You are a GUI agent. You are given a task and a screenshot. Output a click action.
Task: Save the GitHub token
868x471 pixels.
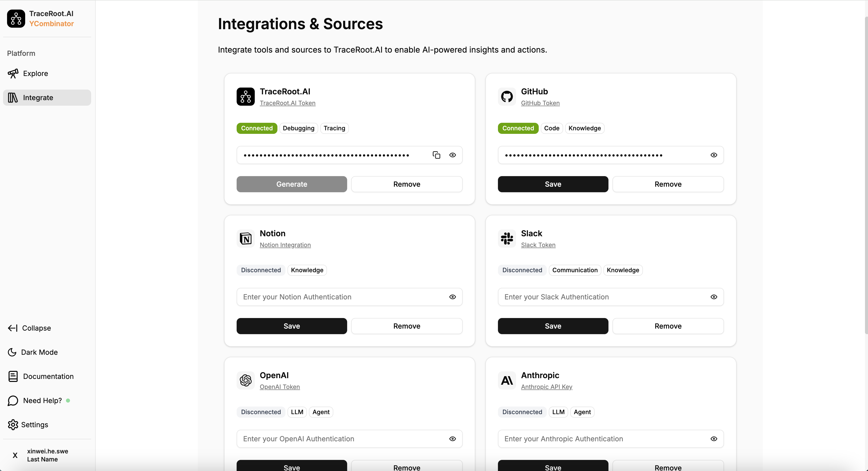tap(553, 184)
